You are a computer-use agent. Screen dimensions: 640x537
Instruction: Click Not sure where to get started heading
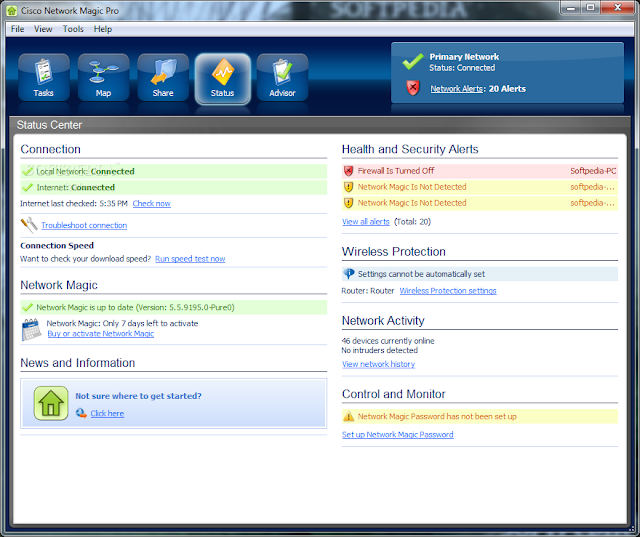138,396
